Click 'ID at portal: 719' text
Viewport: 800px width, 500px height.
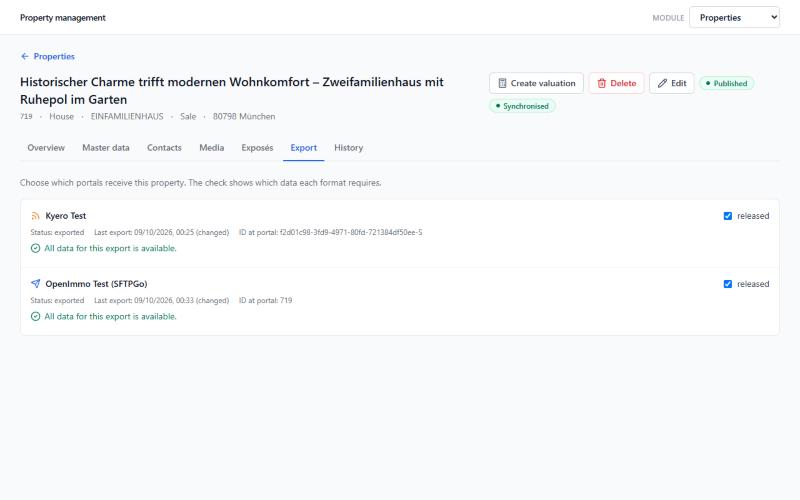(x=266, y=300)
